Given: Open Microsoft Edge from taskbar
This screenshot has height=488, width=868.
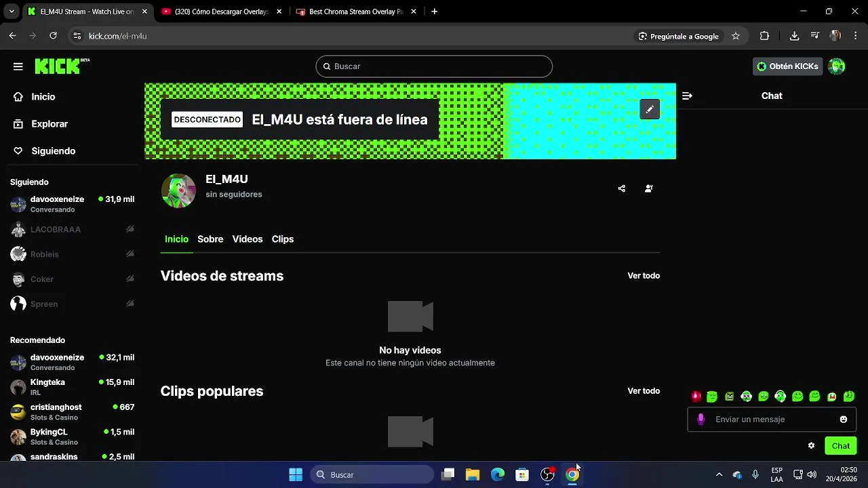Looking at the screenshot, I should 498,474.
